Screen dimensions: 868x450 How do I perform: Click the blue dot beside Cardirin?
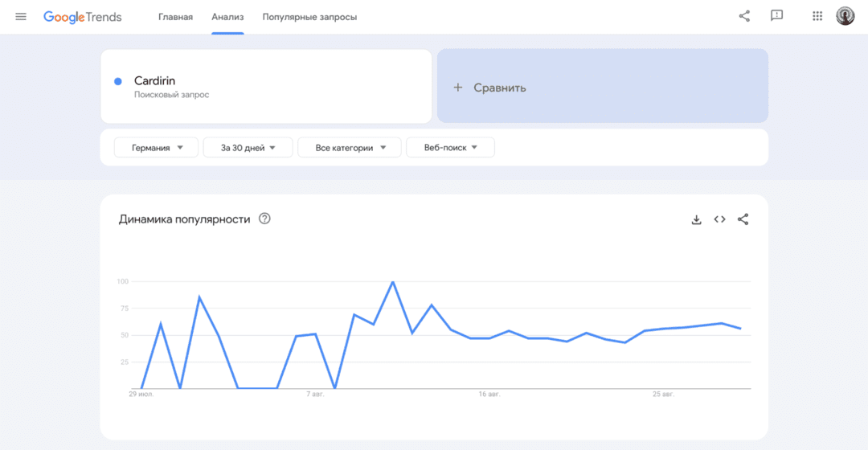pyautogui.click(x=118, y=81)
